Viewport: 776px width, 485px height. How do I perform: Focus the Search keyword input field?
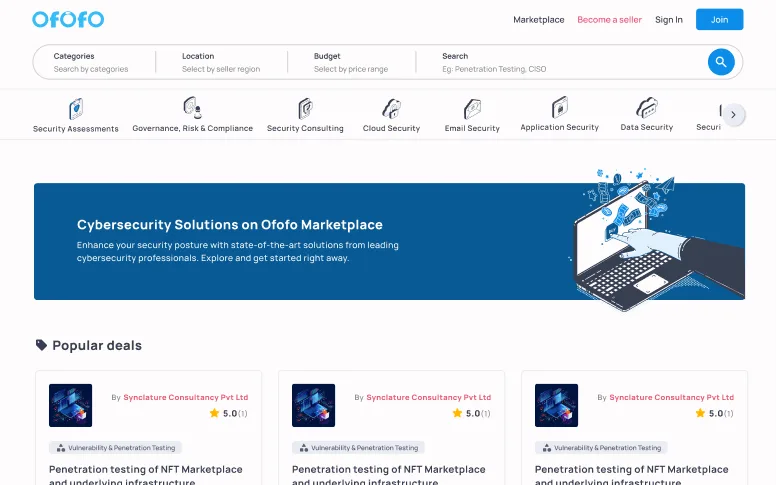569,62
